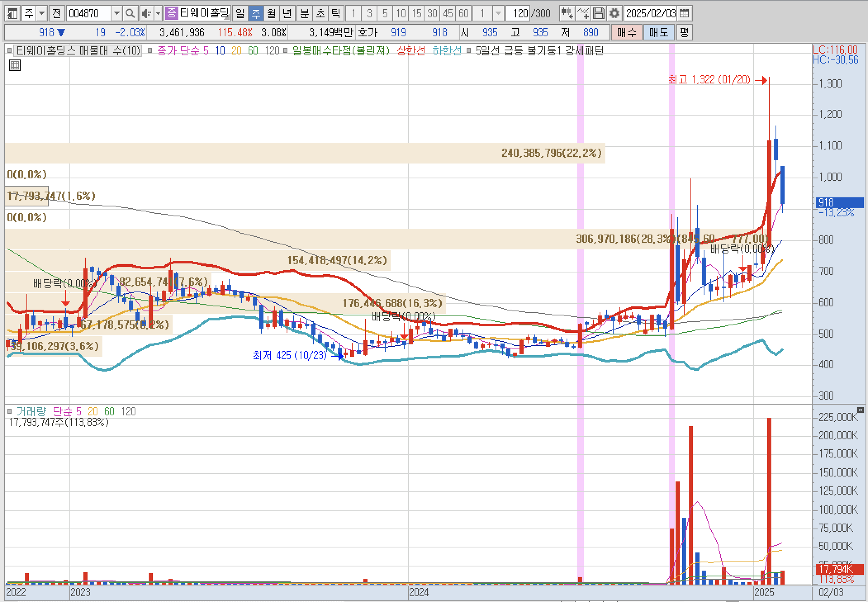This screenshot has height=602, width=868.
Task: Click the data grid icon under legend
Action: [x=14, y=65]
